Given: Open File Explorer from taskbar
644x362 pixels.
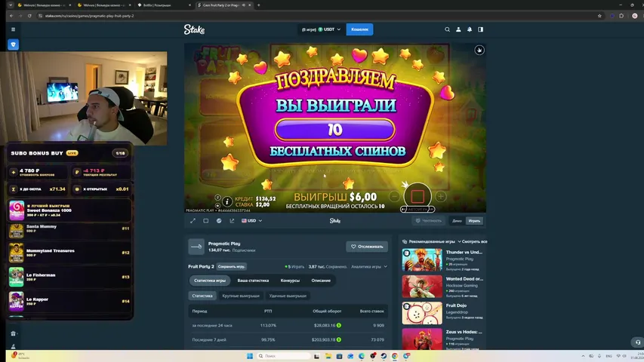Looking at the screenshot, I should click(328, 356).
